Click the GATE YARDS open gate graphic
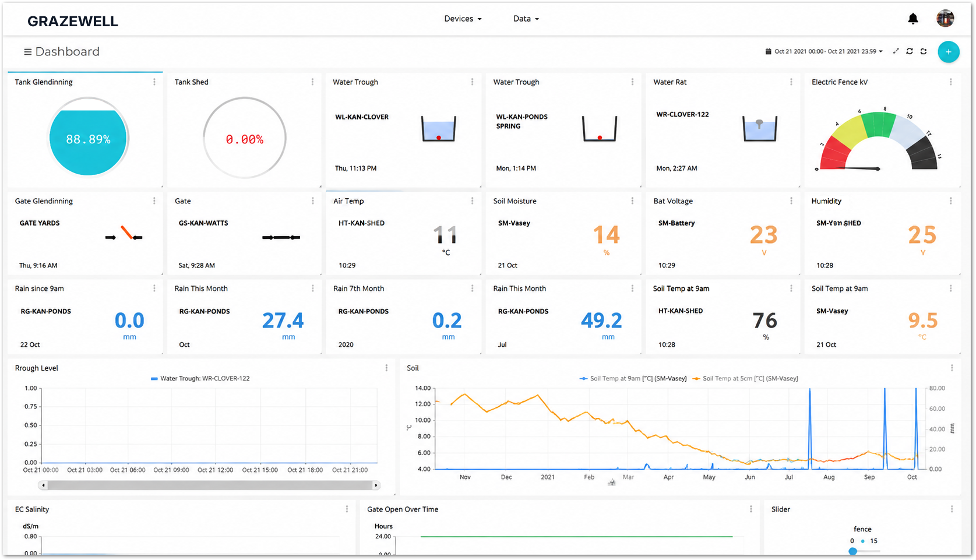 [124, 233]
